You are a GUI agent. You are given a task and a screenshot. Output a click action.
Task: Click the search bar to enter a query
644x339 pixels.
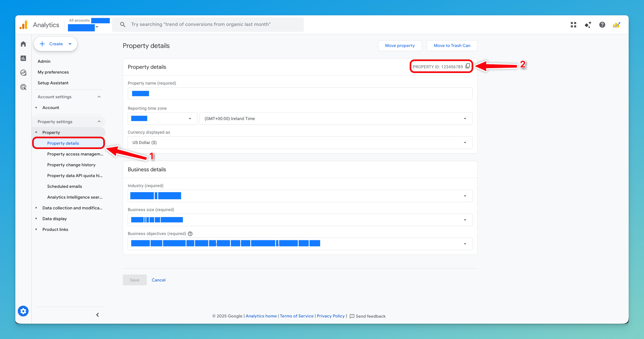click(209, 25)
